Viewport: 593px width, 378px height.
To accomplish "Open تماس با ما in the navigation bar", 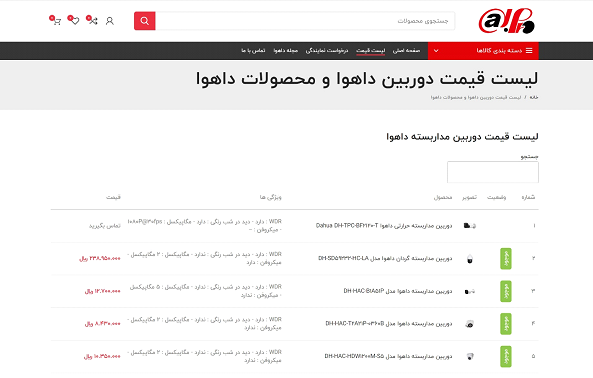I will pos(253,51).
